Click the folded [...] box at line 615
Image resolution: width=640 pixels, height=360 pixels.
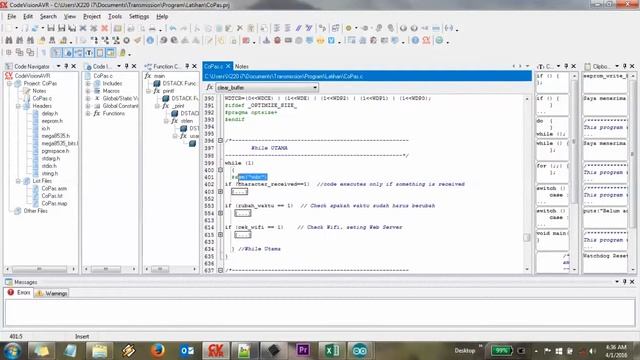pyautogui.click(x=242, y=235)
